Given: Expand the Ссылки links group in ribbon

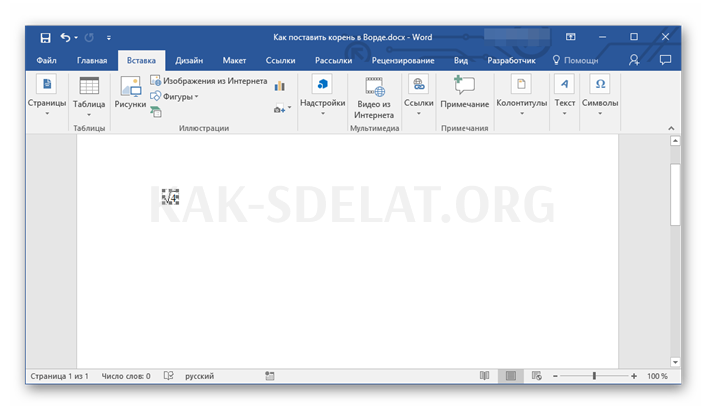Looking at the screenshot, I should (419, 96).
